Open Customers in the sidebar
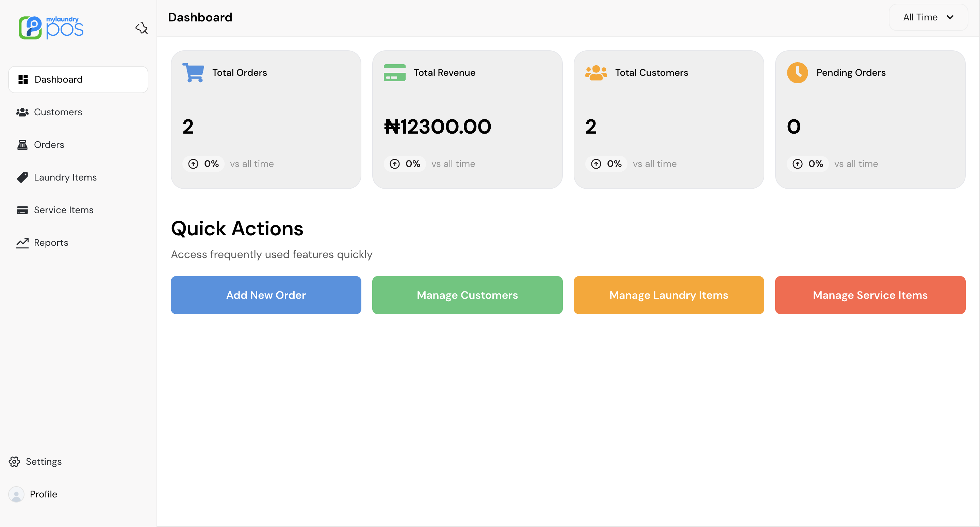 coord(58,112)
